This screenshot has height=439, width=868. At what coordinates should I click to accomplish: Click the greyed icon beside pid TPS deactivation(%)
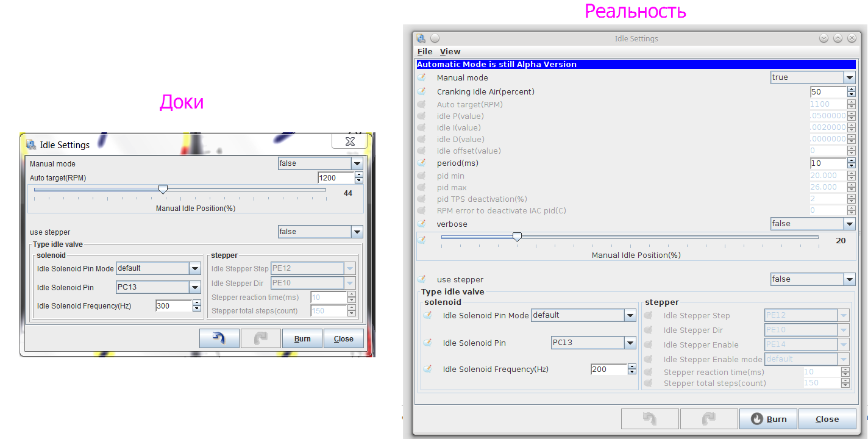point(421,199)
